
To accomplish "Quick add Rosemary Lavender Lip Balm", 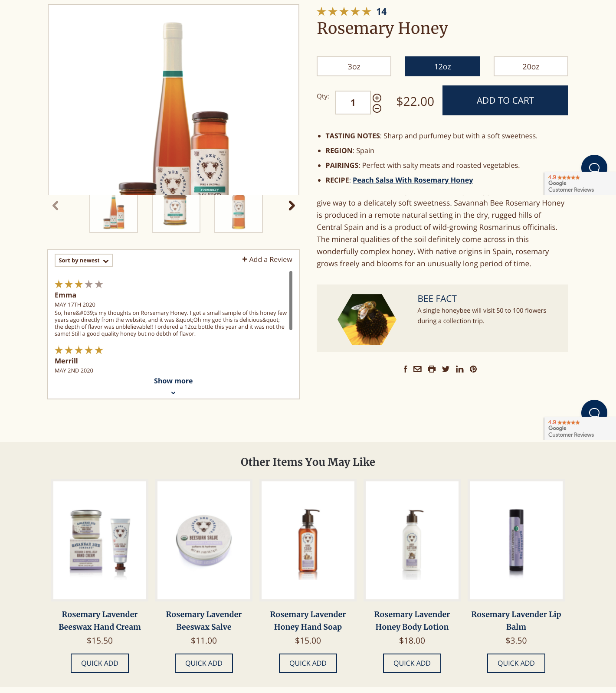I will point(516,663).
